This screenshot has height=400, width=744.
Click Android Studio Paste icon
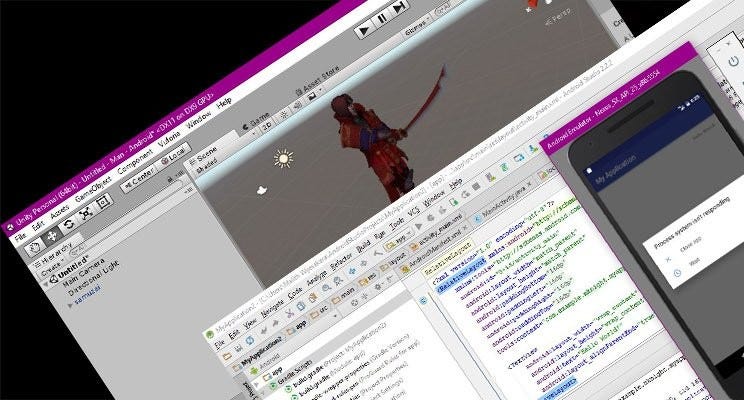point(313,298)
